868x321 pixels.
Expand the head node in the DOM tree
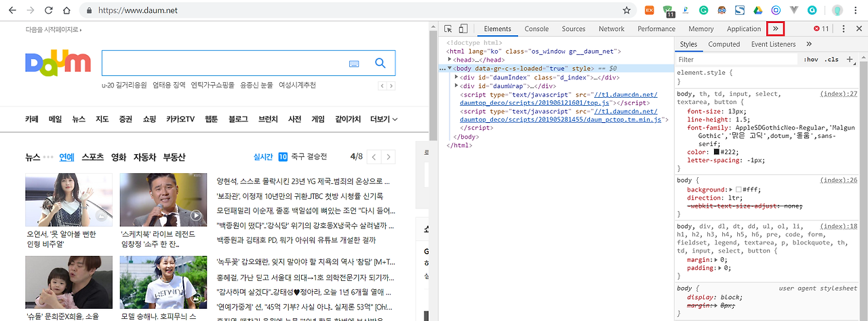pos(450,60)
